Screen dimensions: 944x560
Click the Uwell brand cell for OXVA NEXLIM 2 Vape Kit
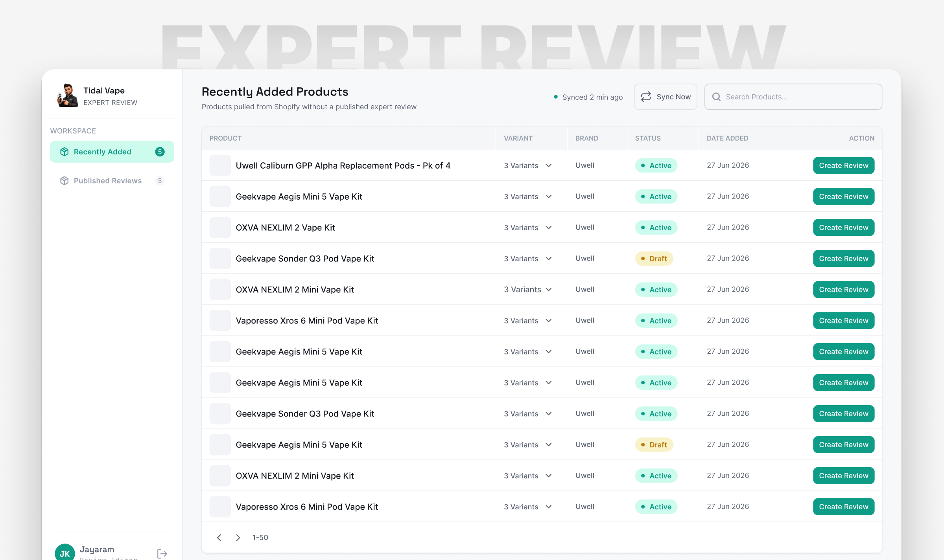pyautogui.click(x=585, y=227)
